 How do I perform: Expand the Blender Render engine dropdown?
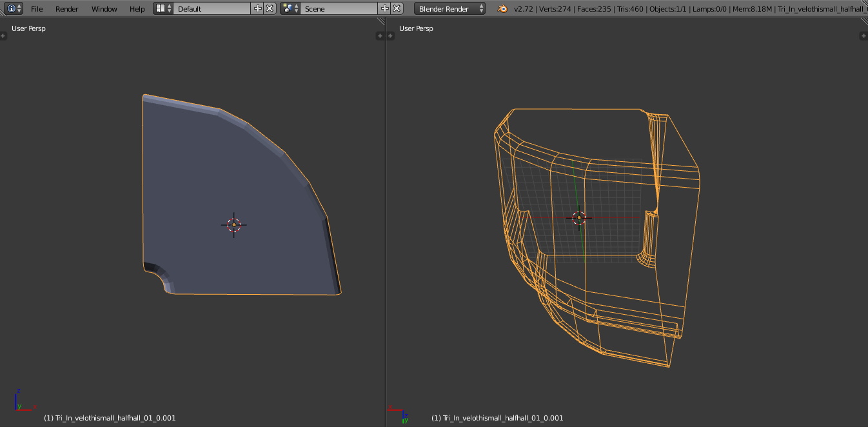point(449,8)
